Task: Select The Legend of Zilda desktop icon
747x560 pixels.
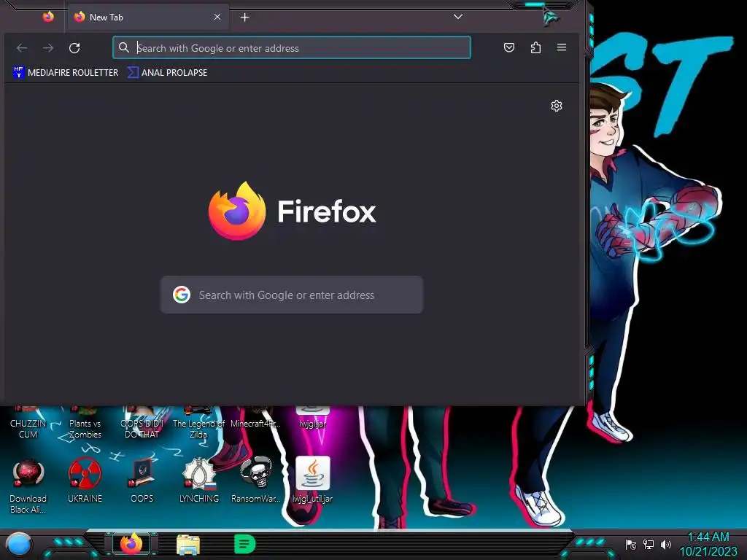Action: [198, 424]
